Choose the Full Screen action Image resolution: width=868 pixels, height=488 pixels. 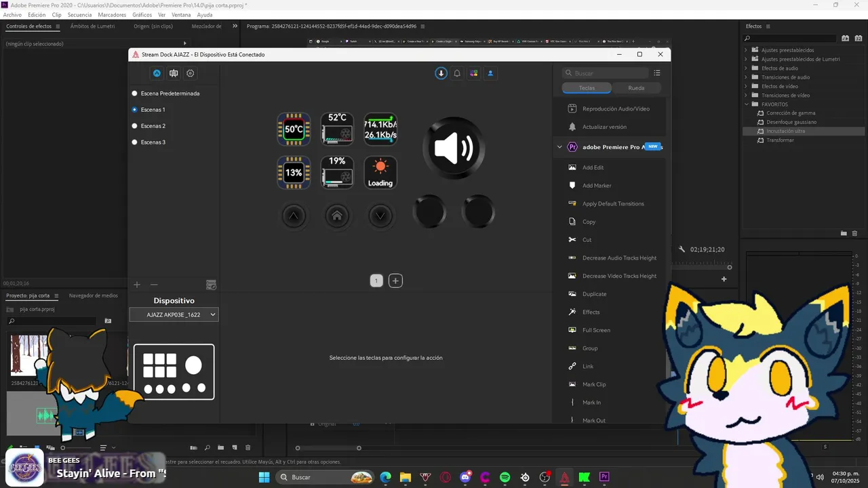click(596, 330)
